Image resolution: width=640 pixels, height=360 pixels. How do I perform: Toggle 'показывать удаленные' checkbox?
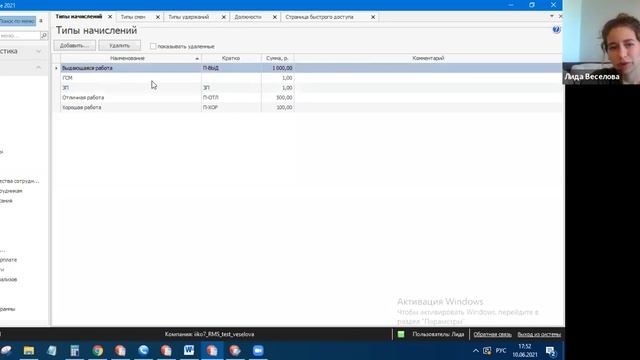153,46
